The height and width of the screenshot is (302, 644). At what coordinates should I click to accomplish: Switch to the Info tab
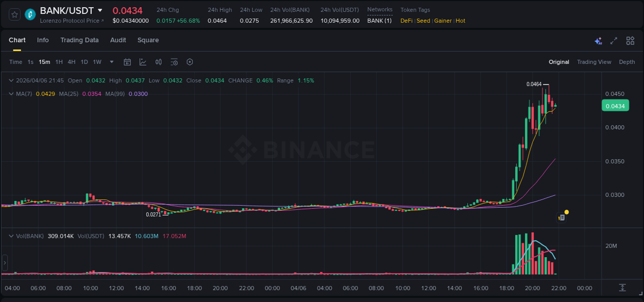point(43,40)
